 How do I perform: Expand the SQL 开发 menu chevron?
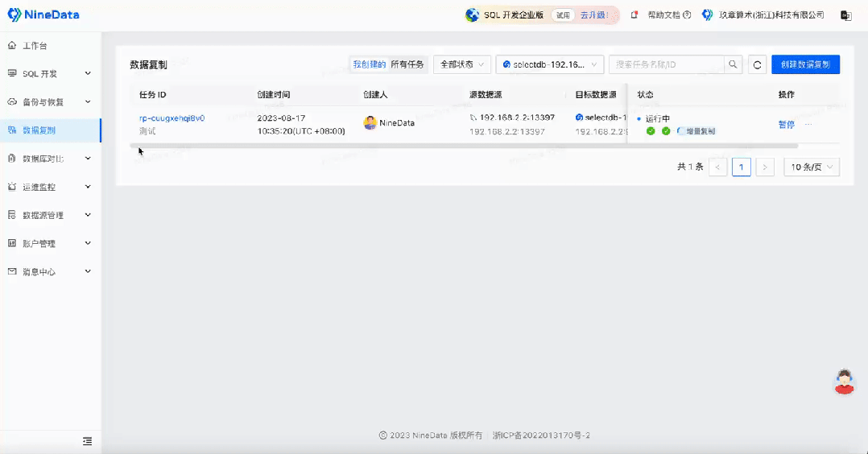pos(88,73)
